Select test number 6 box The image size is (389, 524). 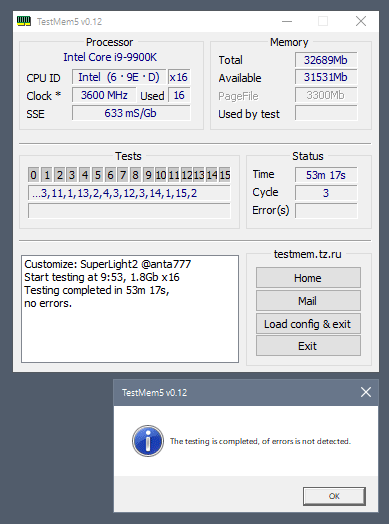[x=110, y=175]
